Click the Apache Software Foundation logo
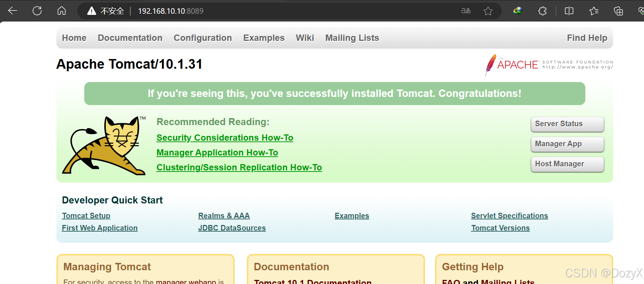Screen dimensions: 644x284 coord(549,65)
